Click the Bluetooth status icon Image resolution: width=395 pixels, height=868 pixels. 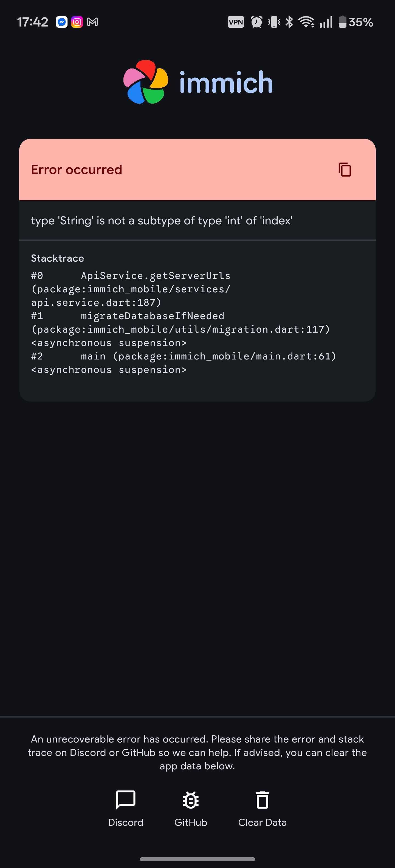pyautogui.click(x=289, y=22)
